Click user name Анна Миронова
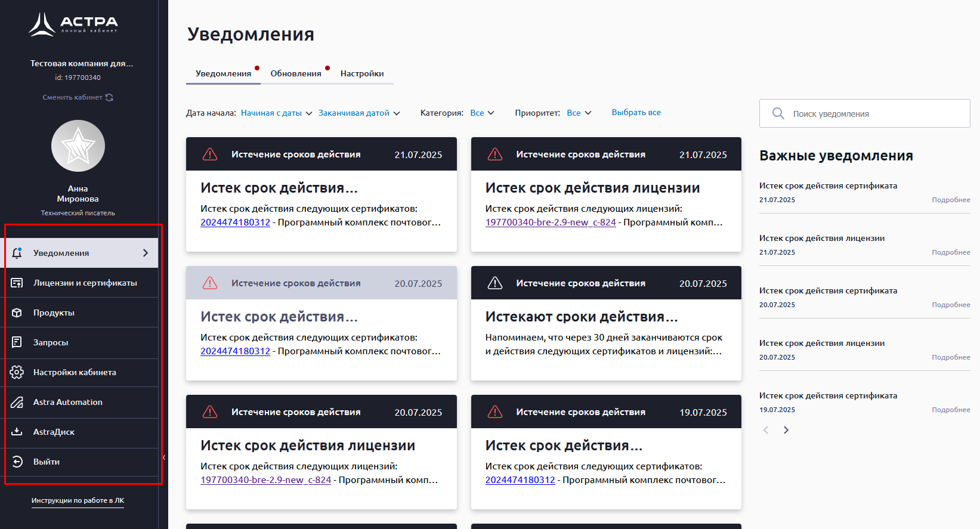Image resolution: width=980 pixels, height=529 pixels. click(x=78, y=194)
